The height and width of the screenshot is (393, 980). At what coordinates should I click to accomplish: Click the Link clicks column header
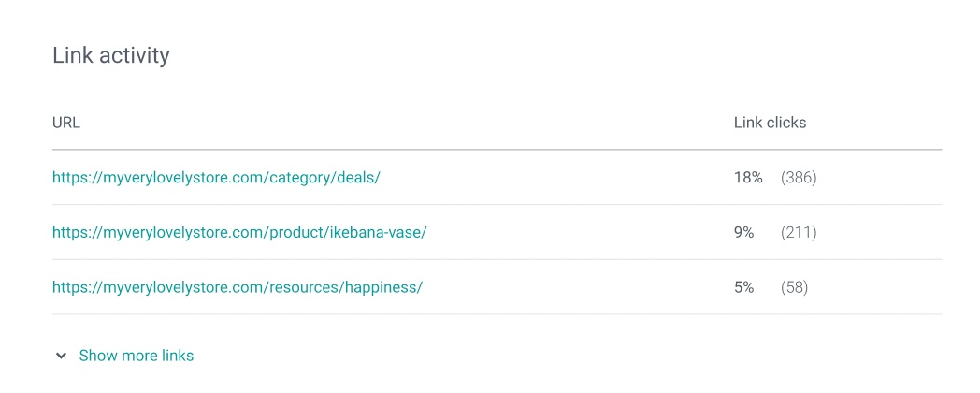(x=770, y=123)
